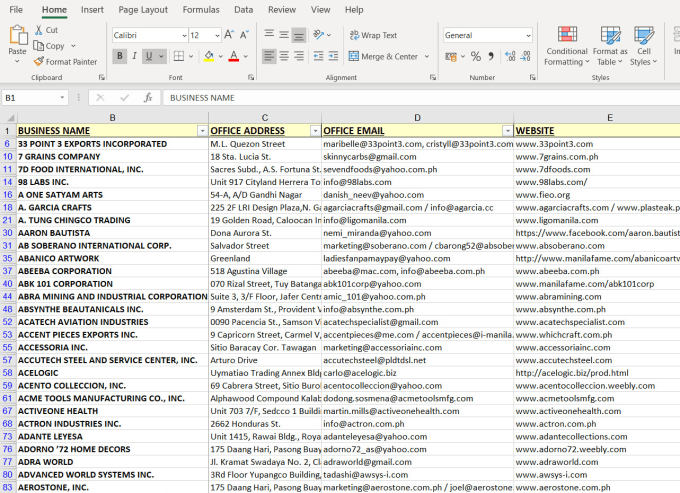Click Decrease Decimal icon
This screenshot has height=493, width=680.
tap(525, 56)
